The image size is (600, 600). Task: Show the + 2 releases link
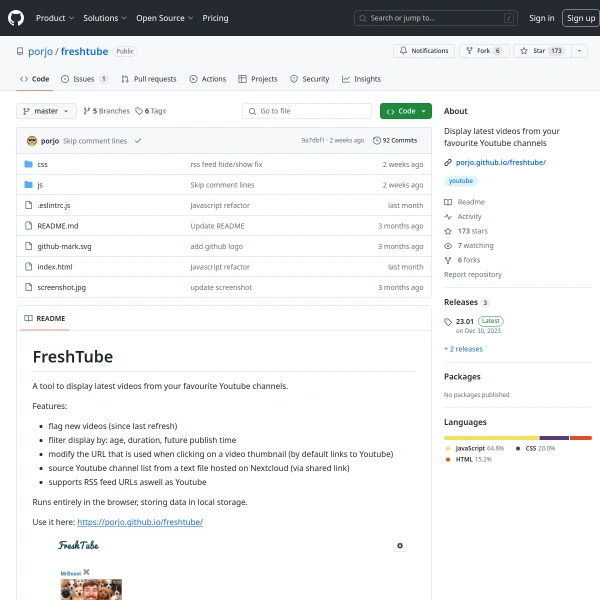point(463,349)
